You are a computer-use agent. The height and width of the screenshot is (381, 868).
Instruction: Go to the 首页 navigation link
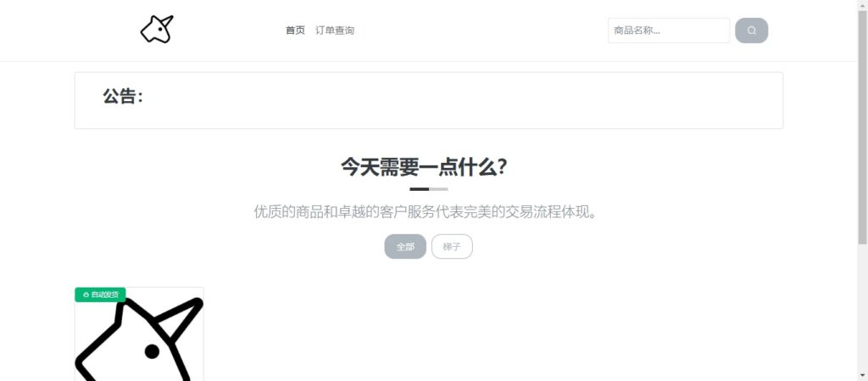click(295, 31)
